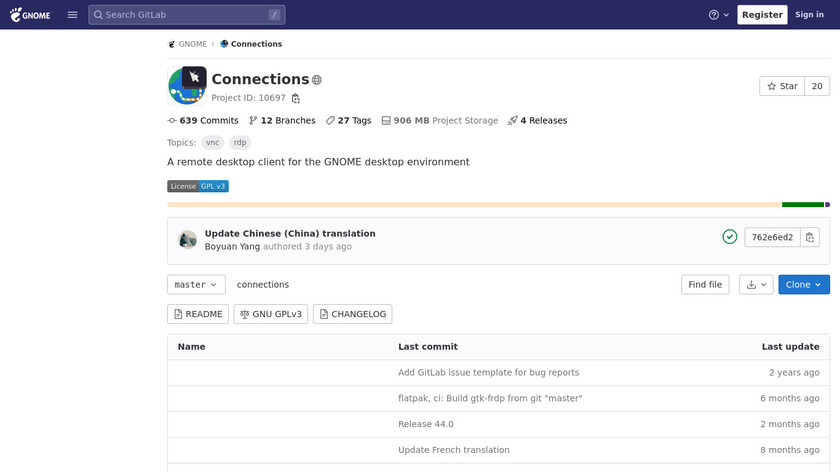Open Boyuan Yang's author avatar
The width and height of the screenshot is (840, 472).
click(187, 240)
